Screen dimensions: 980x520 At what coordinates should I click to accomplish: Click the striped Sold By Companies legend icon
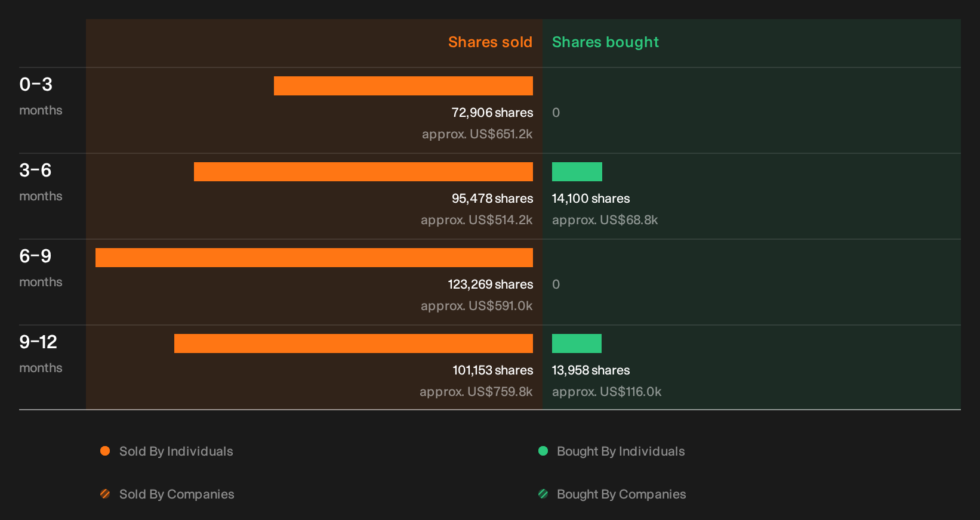105,494
